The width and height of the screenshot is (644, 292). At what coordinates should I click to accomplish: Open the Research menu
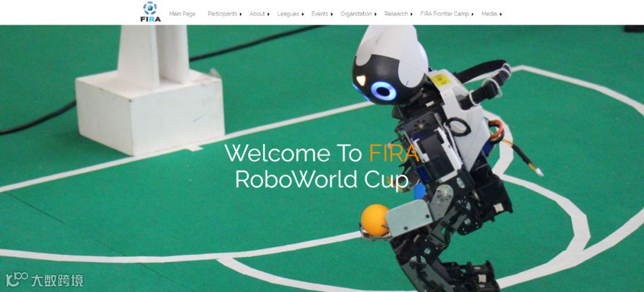(x=396, y=14)
